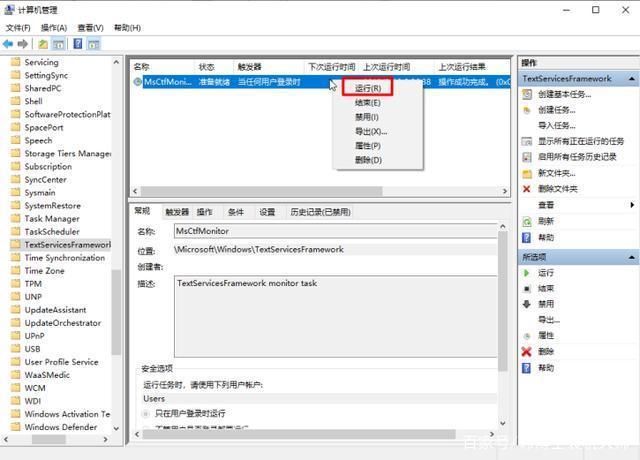Viewport: 640px width, 460px height.
Task: Switch to the 设置 tab
Action: [x=267, y=212]
